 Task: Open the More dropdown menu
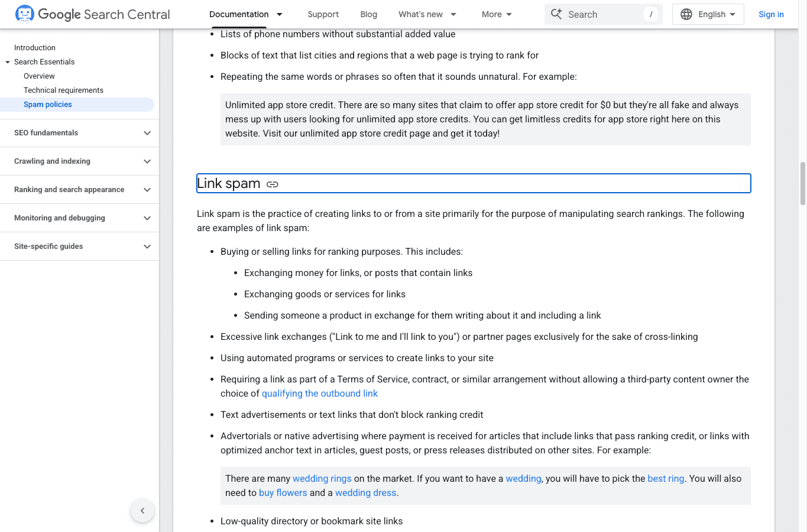(497, 14)
